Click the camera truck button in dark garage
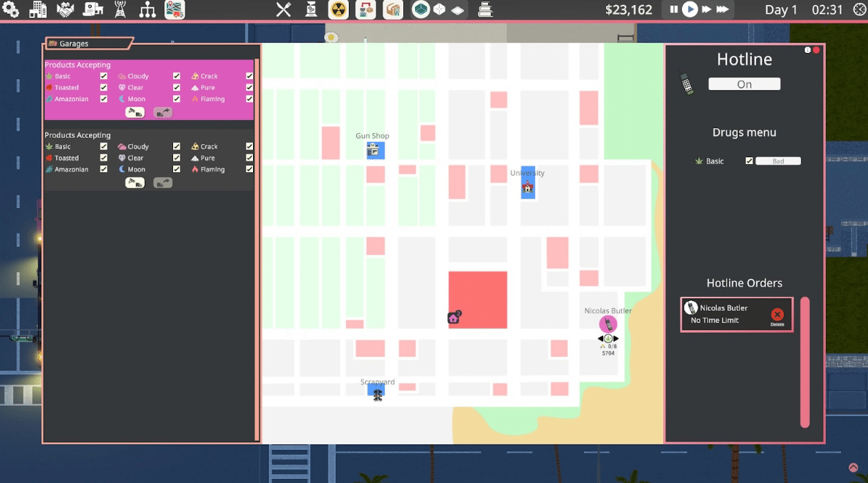 tap(135, 183)
